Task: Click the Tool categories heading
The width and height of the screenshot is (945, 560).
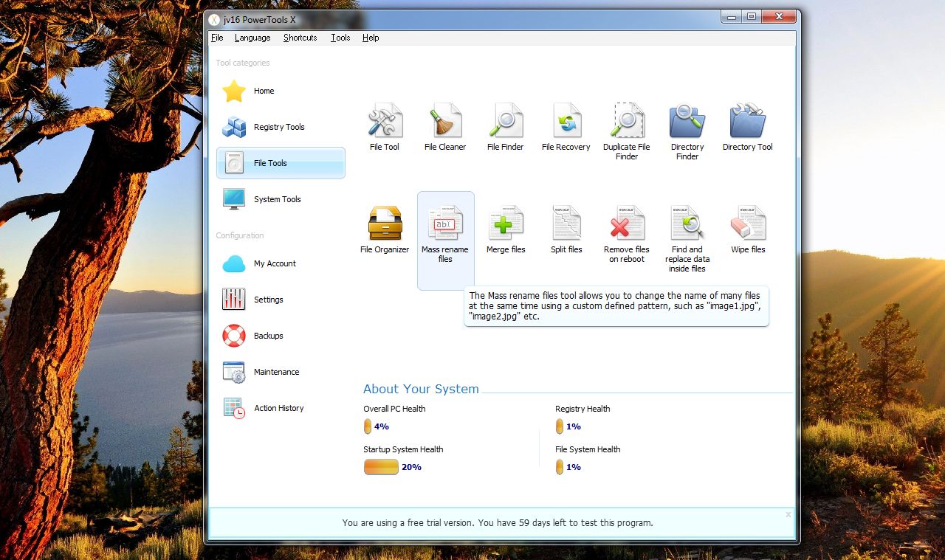Action: coord(243,63)
